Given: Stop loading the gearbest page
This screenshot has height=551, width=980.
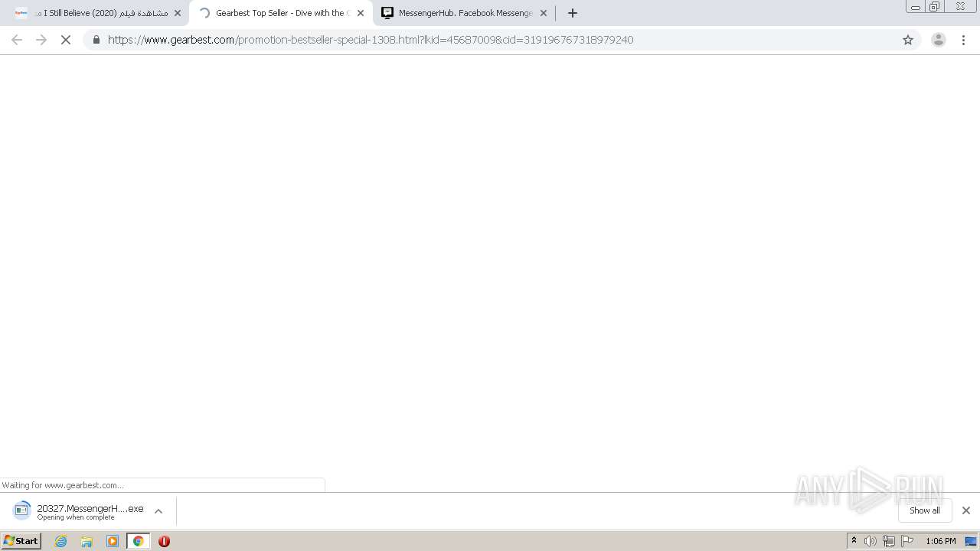Looking at the screenshot, I should click(66, 40).
